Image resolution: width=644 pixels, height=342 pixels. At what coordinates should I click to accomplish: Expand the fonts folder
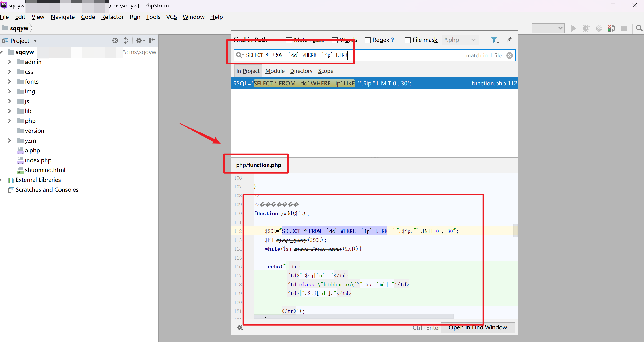10,81
